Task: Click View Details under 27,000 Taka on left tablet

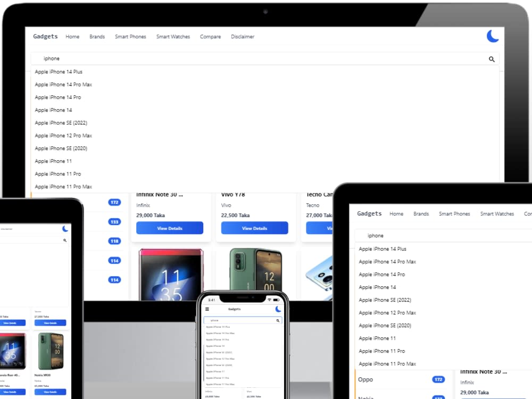Action: [50, 323]
